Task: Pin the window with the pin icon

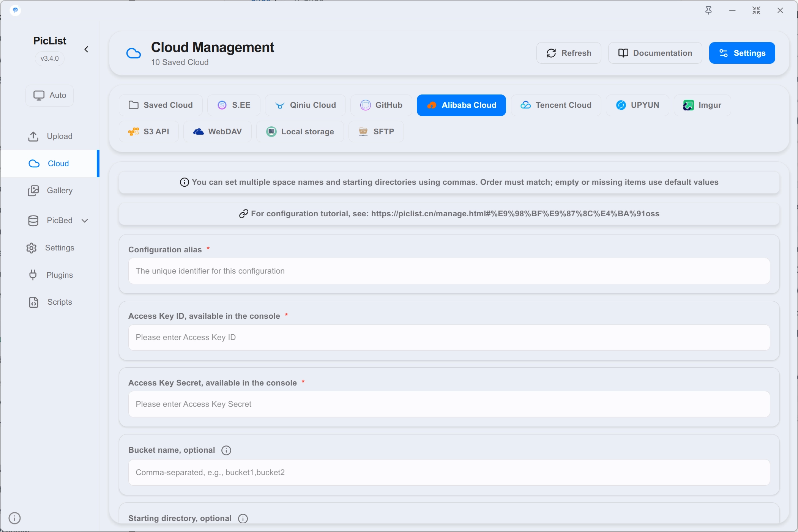Action: pos(708,11)
